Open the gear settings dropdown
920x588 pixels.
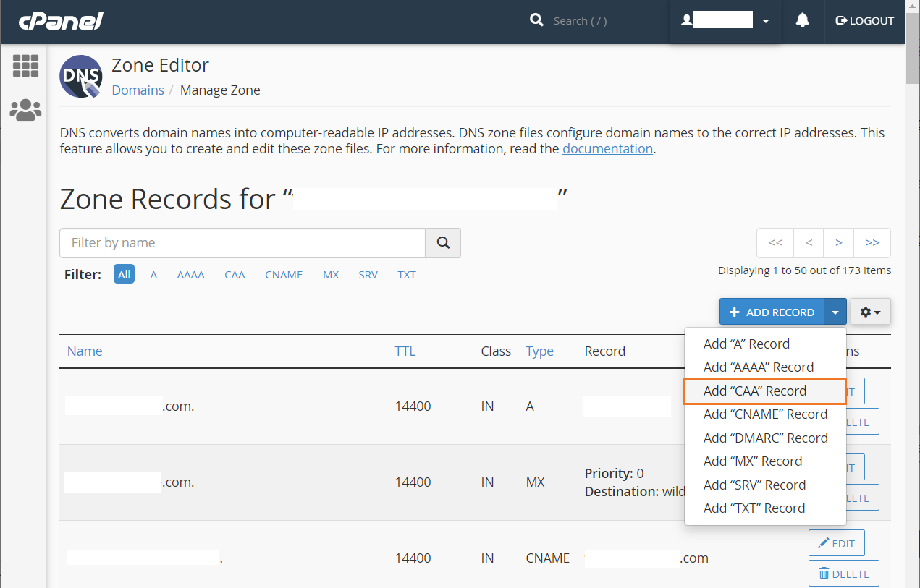[869, 311]
